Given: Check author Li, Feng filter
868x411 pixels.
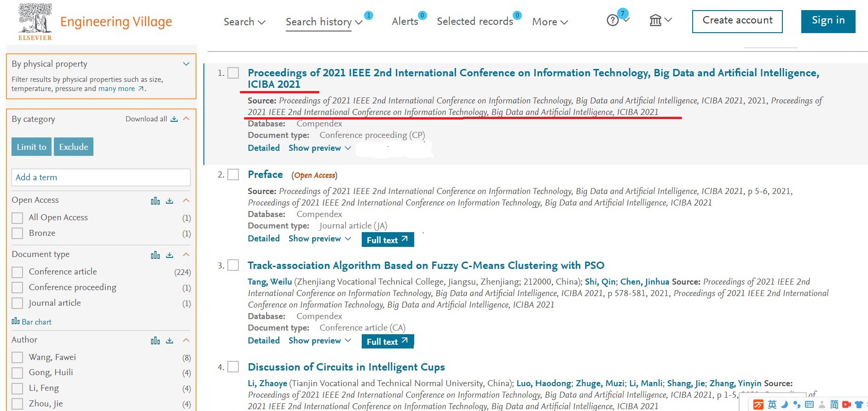Looking at the screenshot, I should pos(17,388).
